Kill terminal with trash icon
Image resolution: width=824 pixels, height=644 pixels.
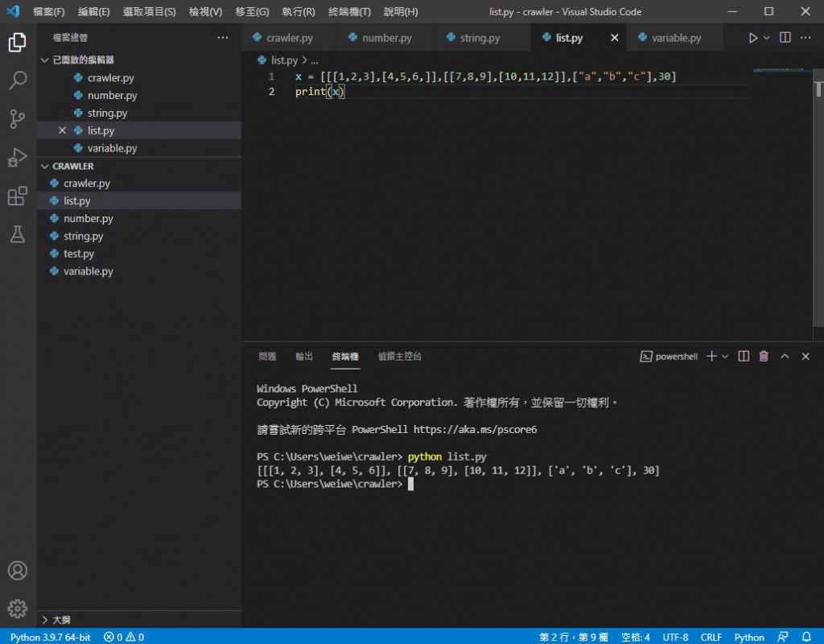[764, 357]
